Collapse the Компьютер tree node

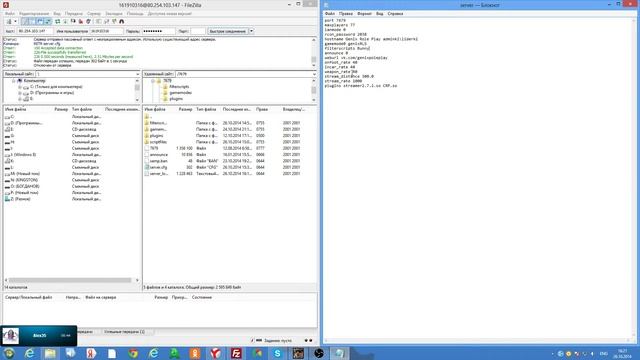coord(13,81)
